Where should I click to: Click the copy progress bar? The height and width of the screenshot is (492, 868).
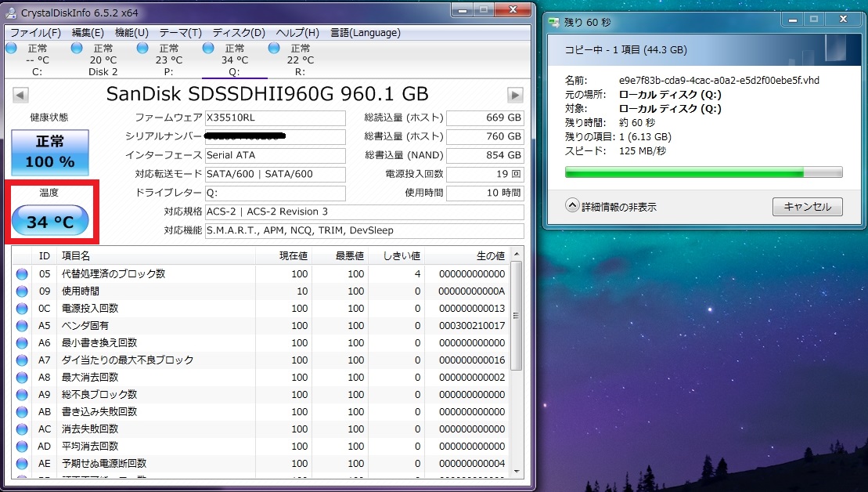pyautogui.click(x=704, y=173)
